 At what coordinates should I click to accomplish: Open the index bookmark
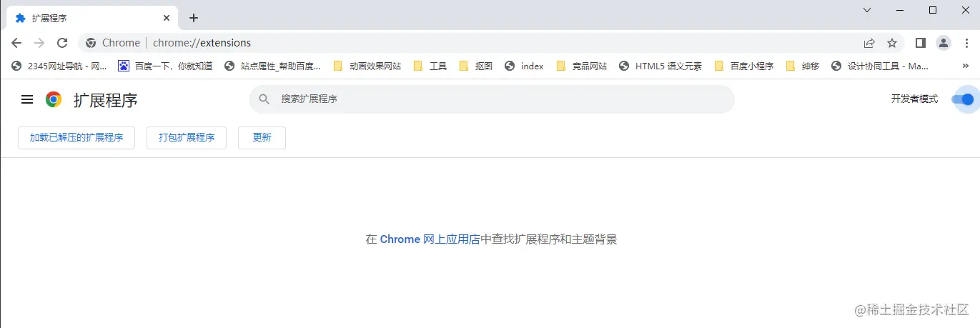click(525, 66)
